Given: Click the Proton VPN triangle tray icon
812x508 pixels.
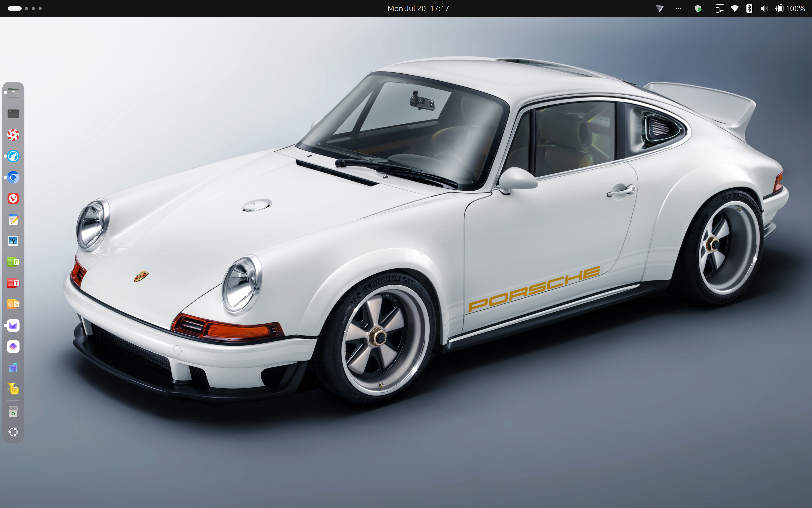Looking at the screenshot, I should 660,8.
